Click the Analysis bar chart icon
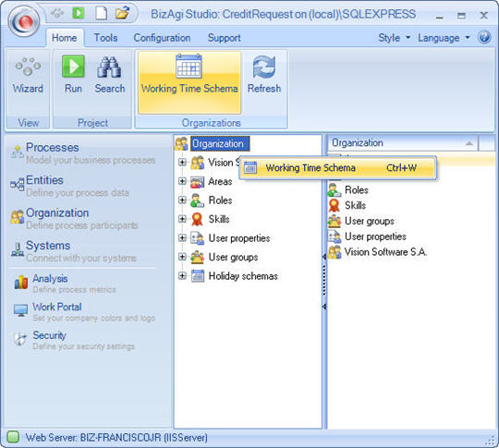Image resolution: width=499 pixels, height=448 pixels. 21,282
